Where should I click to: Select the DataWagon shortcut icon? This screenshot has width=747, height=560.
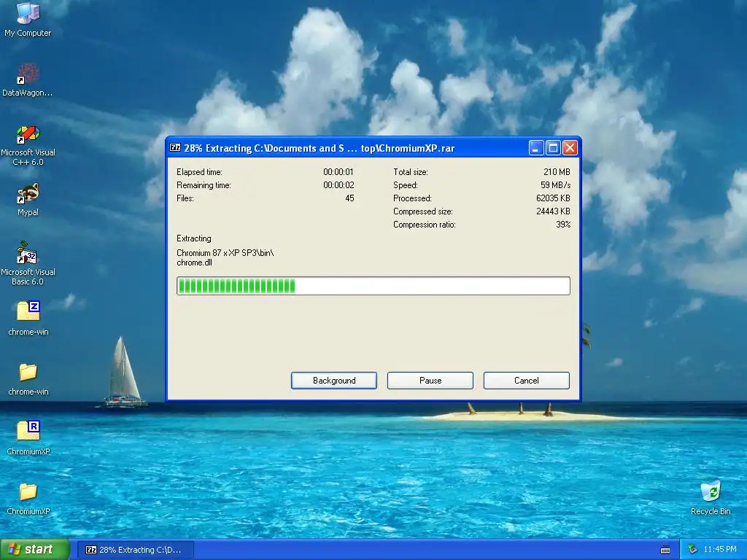coord(28,74)
